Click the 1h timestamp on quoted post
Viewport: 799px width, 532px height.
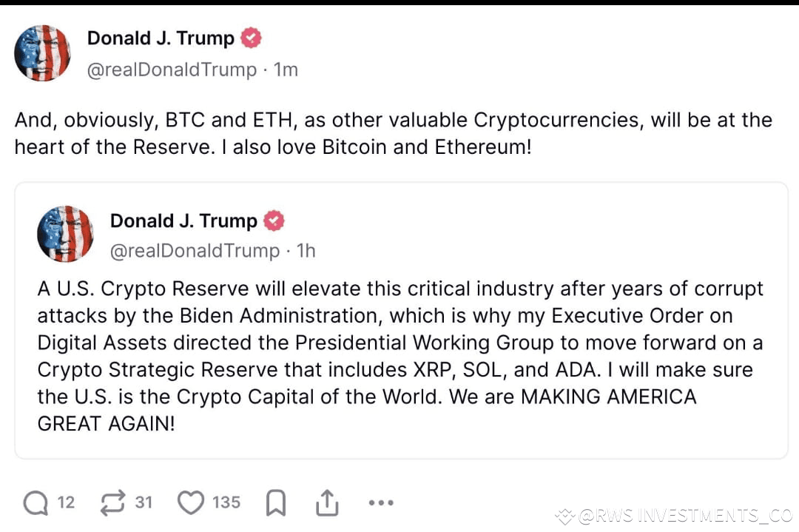click(306, 251)
